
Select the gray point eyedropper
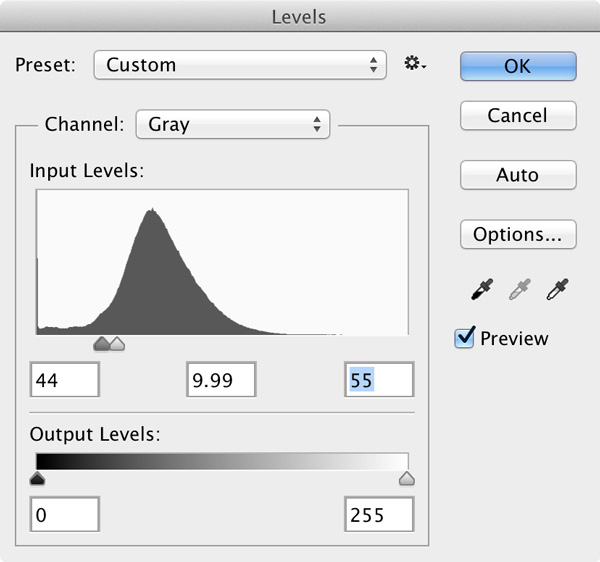518,290
